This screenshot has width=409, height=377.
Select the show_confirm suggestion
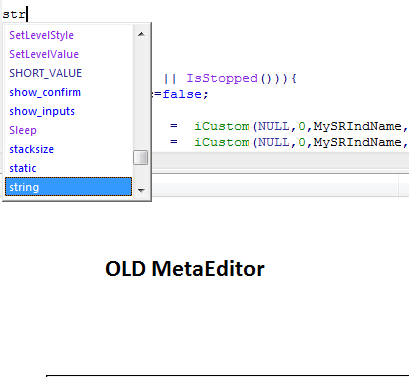[x=68, y=92]
